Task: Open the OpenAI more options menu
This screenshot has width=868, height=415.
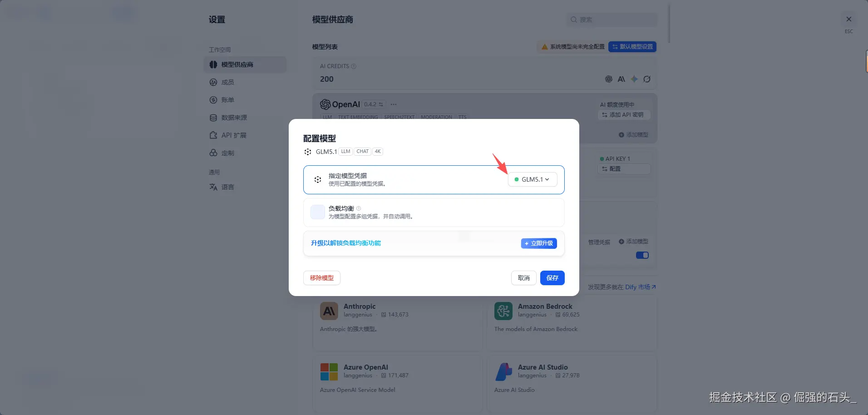Action: click(x=394, y=104)
